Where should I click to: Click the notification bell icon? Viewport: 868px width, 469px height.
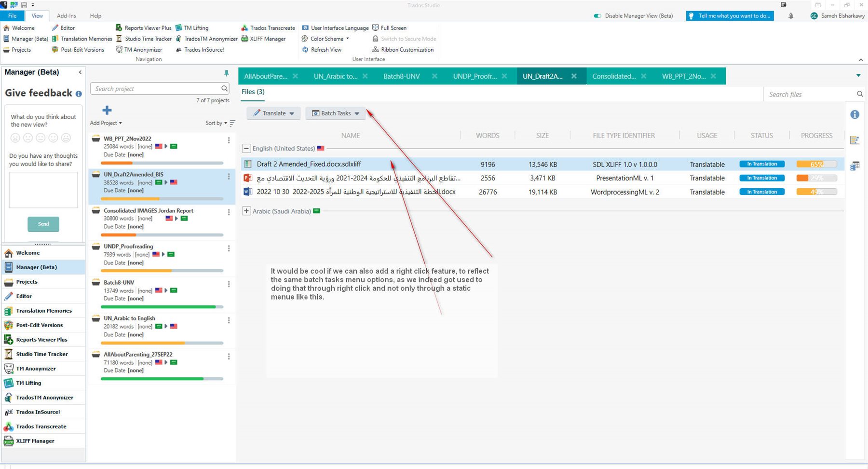[791, 16]
